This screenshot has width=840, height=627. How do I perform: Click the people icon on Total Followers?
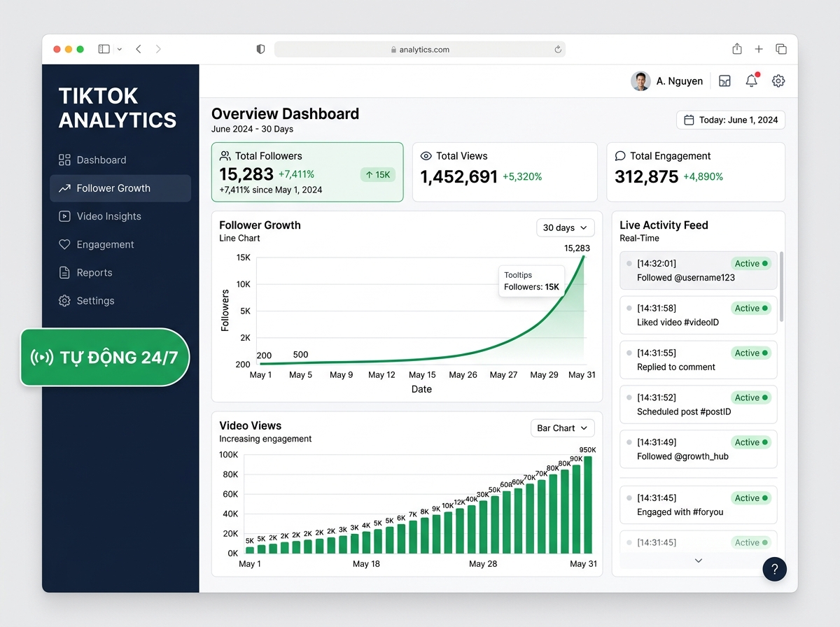(x=225, y=156)
